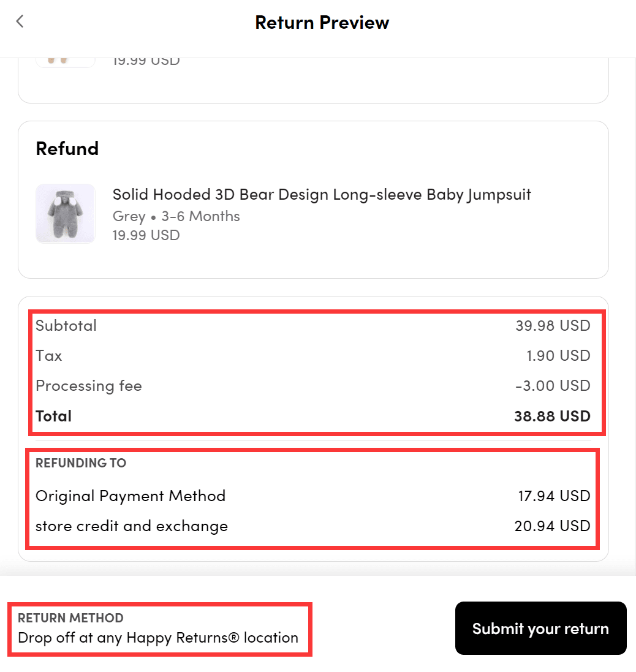Screen dimensions: 636x672
Task: Click Drop off at any Happy Returns location
Action: pyautogui.click(x=157, y=638)
